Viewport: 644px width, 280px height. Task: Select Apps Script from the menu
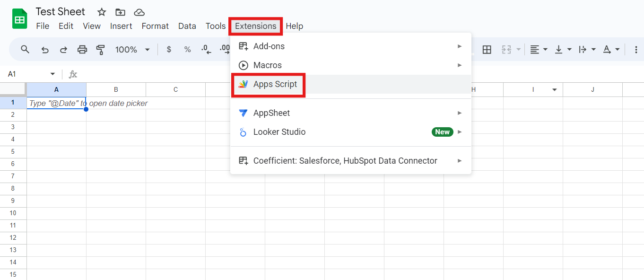[351, 84]
